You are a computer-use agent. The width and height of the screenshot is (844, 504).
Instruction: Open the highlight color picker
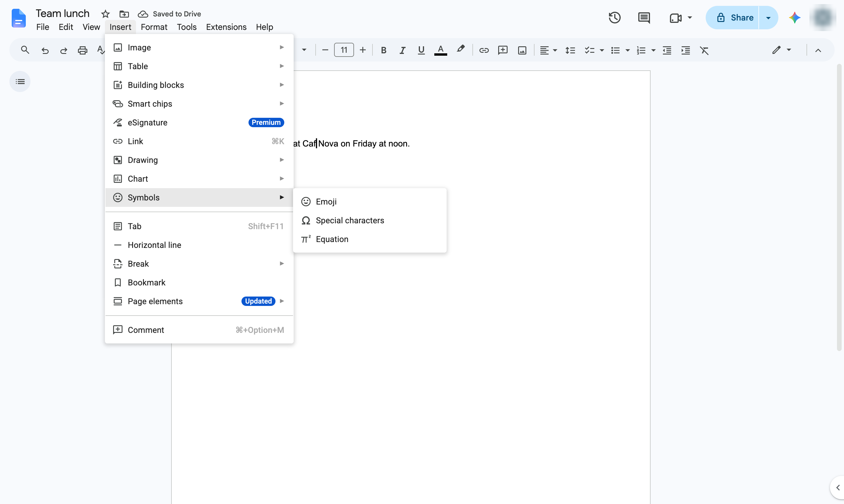coord(460,50)
